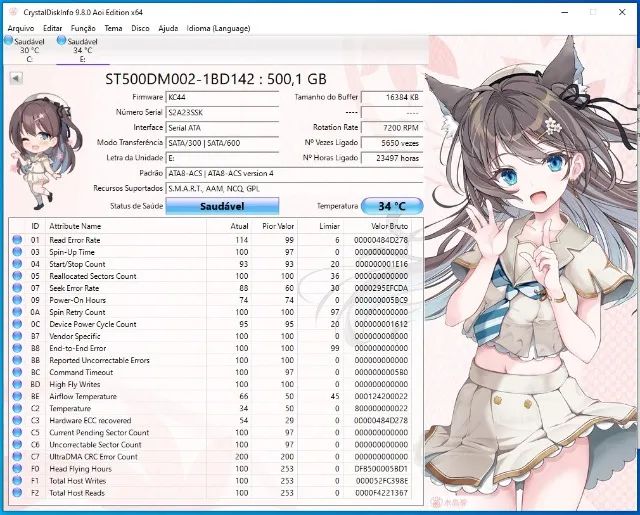Image resolution: width=640 pixels, height=515 pixels.
Task: Click the status orb for Head Flying Hours
Action: [17, 468]
